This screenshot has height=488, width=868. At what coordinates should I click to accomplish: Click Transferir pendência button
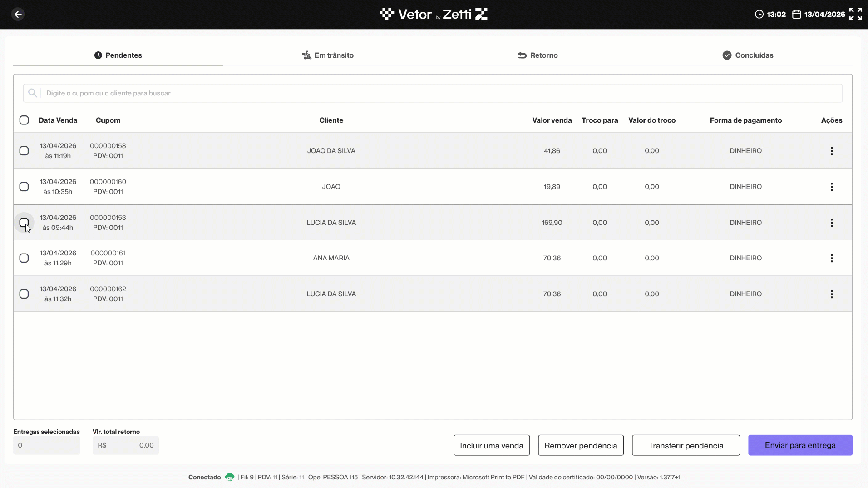[686, 445]
